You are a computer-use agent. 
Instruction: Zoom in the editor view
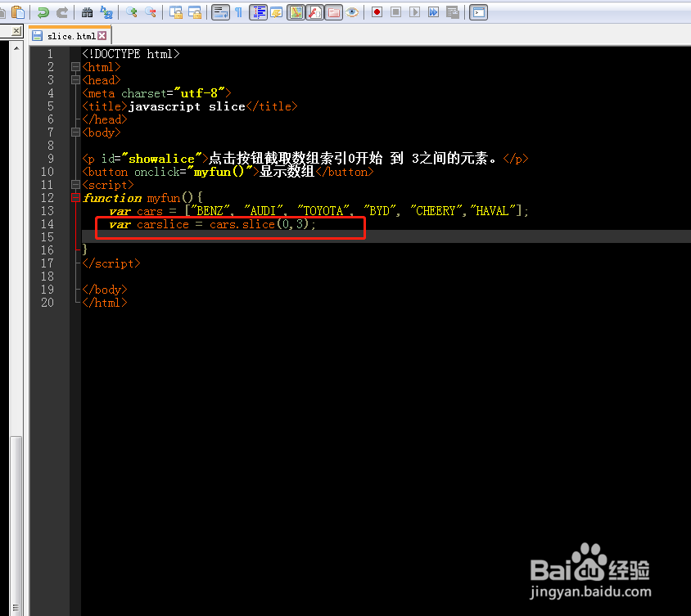(131, 12)
